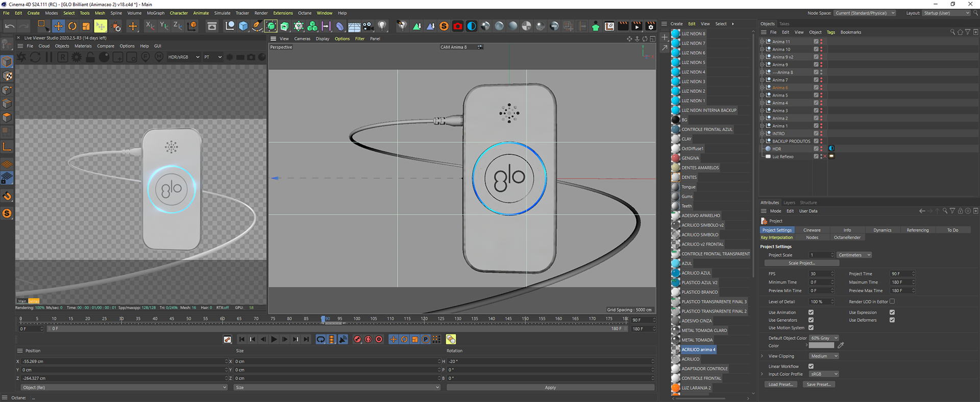
Task: Open Live Viewer settings gear icon
Action: point(77,57)
